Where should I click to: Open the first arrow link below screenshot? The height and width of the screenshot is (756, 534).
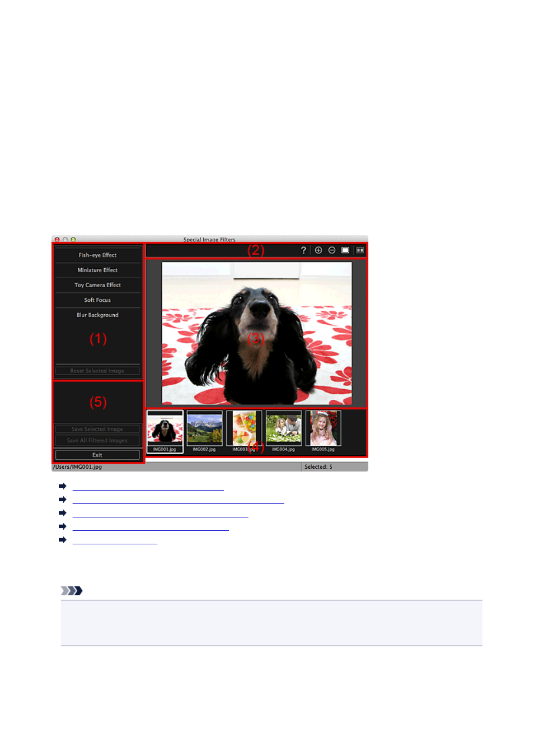[148, 487]
